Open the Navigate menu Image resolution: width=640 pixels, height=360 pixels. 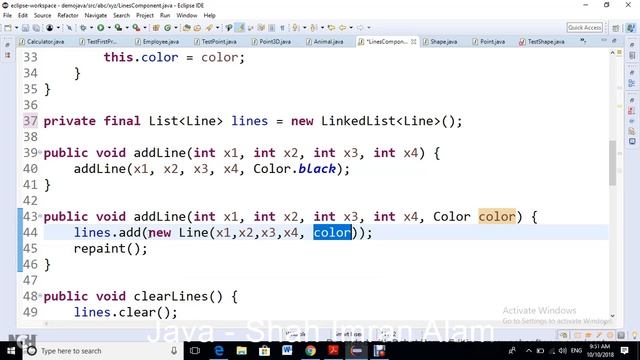pos(96,16)
